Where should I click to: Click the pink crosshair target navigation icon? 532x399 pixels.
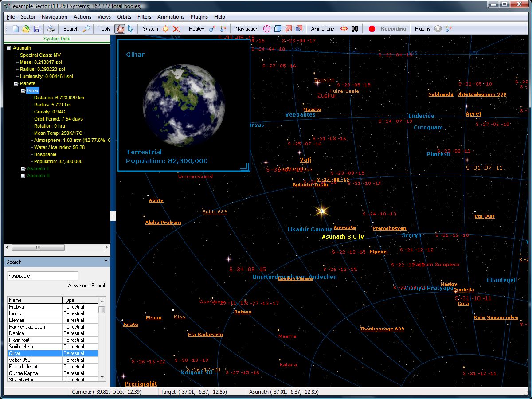[x=267, y=29]
